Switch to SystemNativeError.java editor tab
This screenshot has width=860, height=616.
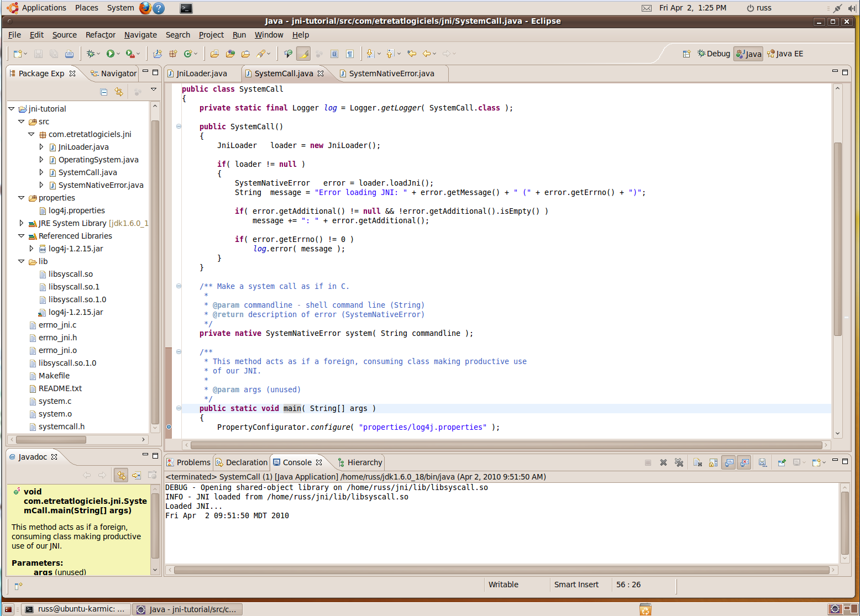click(391, 73)
